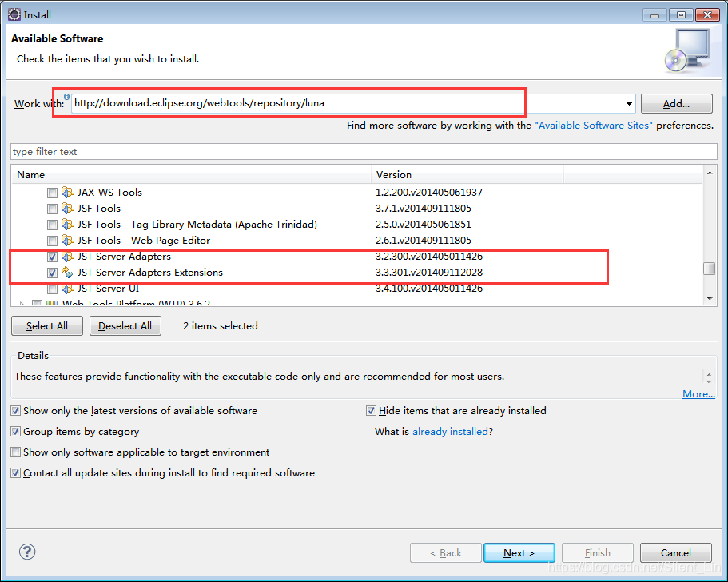This screenshot has width=728, height=582.
Task: Click the Cancel button
Action: [676, 552]
